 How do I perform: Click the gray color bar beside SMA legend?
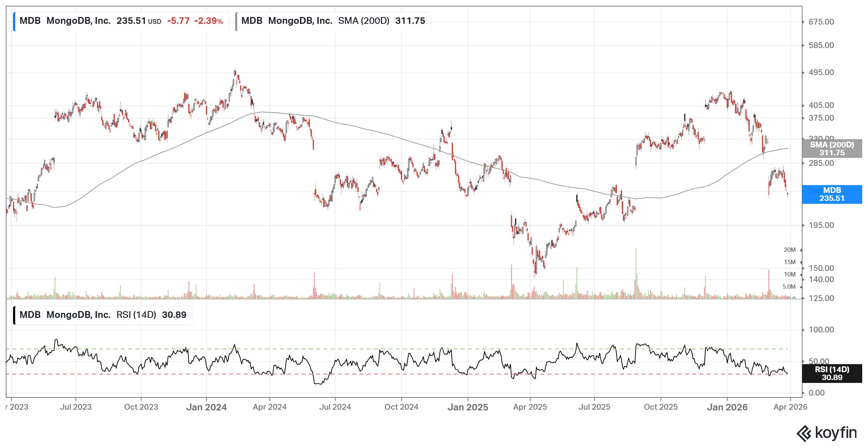(236, 21)
